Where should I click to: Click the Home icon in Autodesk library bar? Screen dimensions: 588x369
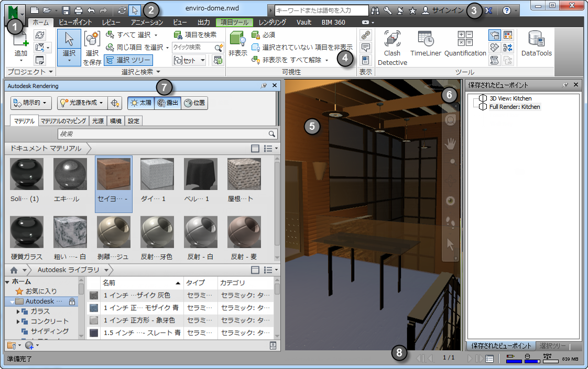pyautogui.click(x=14, y=270)
